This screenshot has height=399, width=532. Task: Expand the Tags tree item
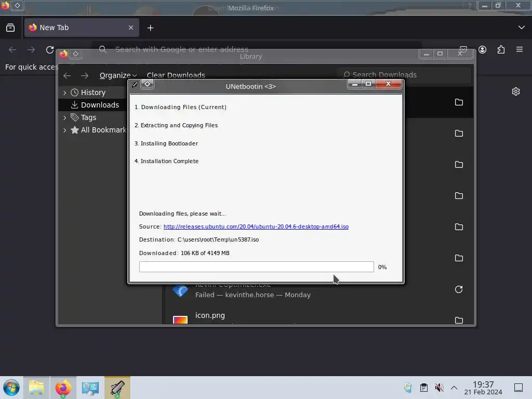coord(65,118)
